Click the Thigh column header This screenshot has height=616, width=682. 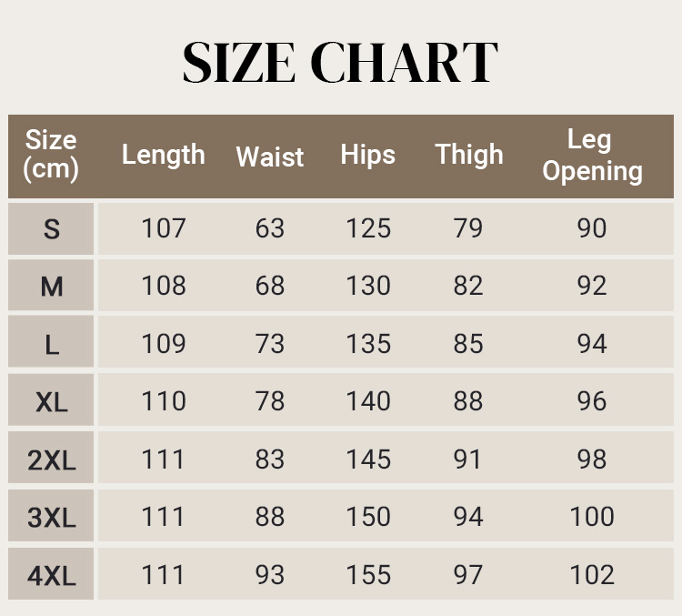469,155
